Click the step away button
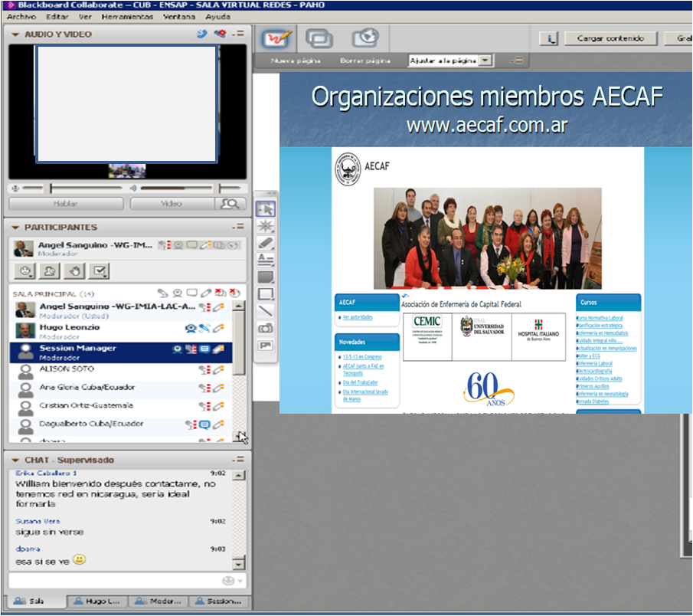This screenshot has height=616, width=693. [x=50, y=270]
